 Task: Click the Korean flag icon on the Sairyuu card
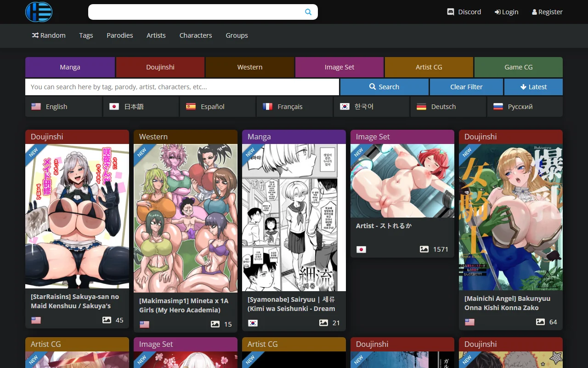(x=253, y=323)
